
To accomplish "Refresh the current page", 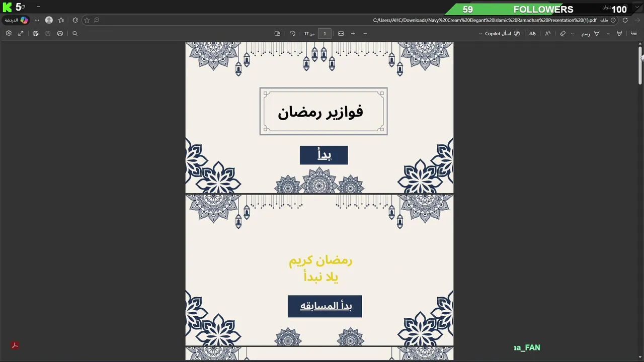I will point(625,20).
